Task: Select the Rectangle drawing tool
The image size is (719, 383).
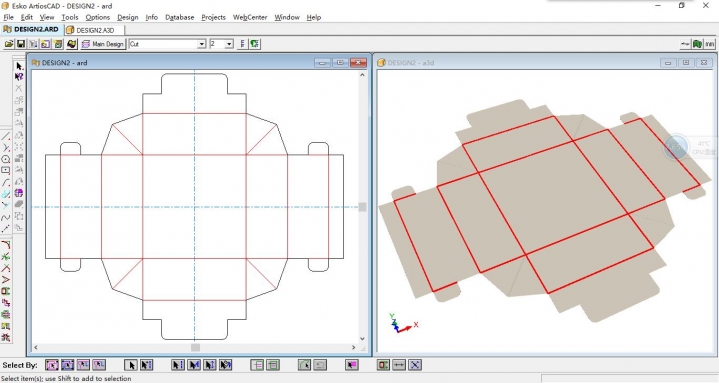Action: pyautogui.click(x=6, y=171)
